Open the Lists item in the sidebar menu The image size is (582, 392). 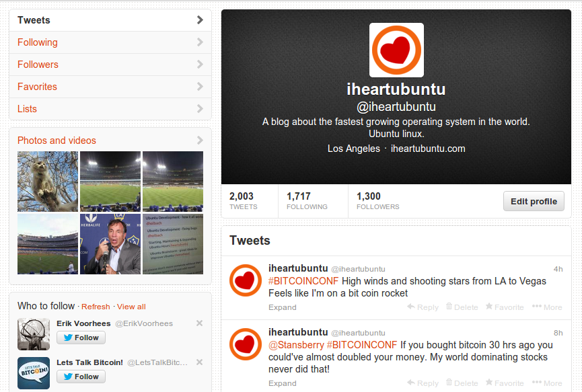pyautogui.click(x=110, y=109)
